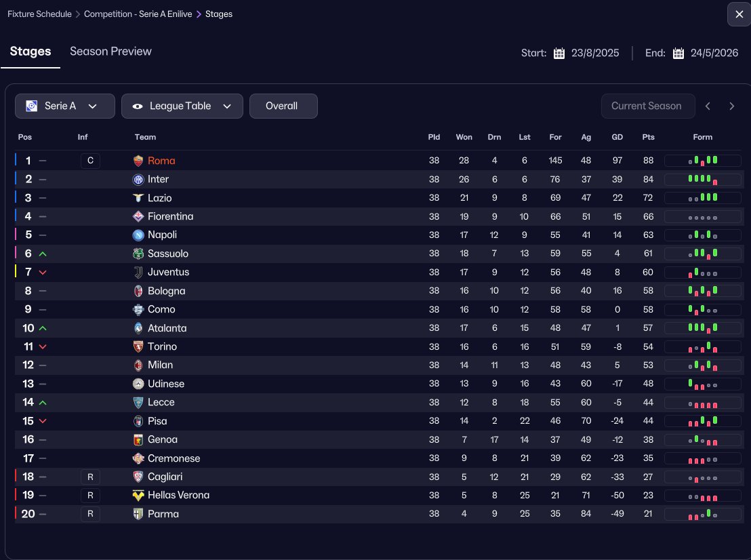Open the Fixture Schedule breadcrumb link

[x=39, y=14]
